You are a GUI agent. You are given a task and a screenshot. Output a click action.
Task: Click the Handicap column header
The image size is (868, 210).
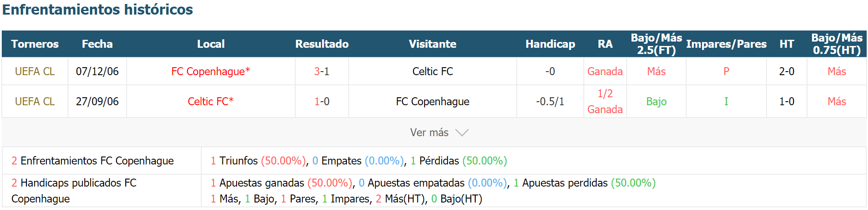pos(550,44)
